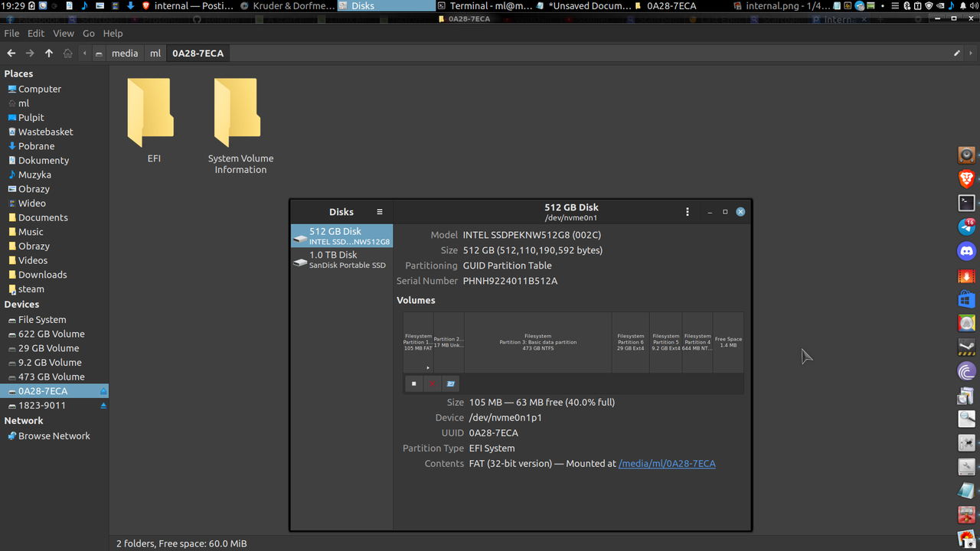Screen dimensions: 980x551
Task: Launch Steam from the right dock
Action: point(966,347)
